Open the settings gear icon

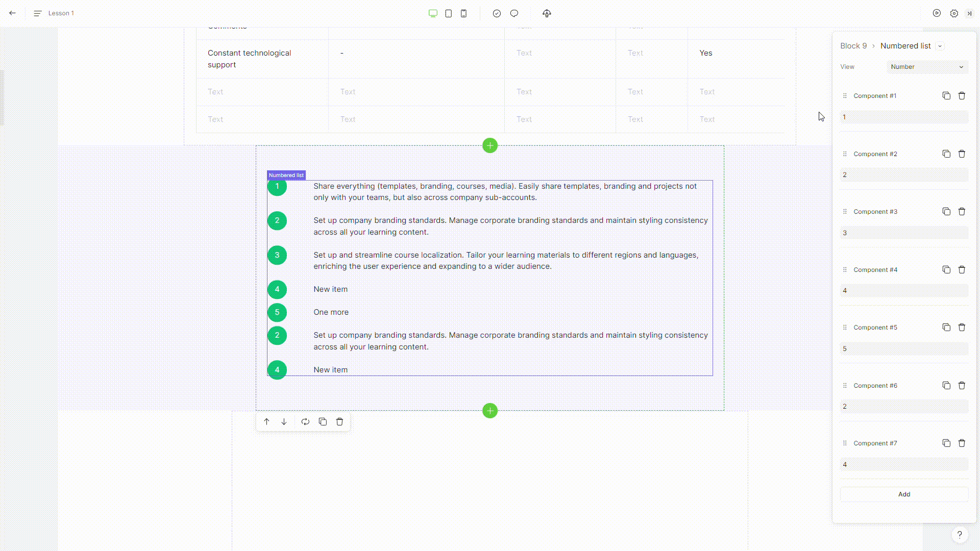954,13
